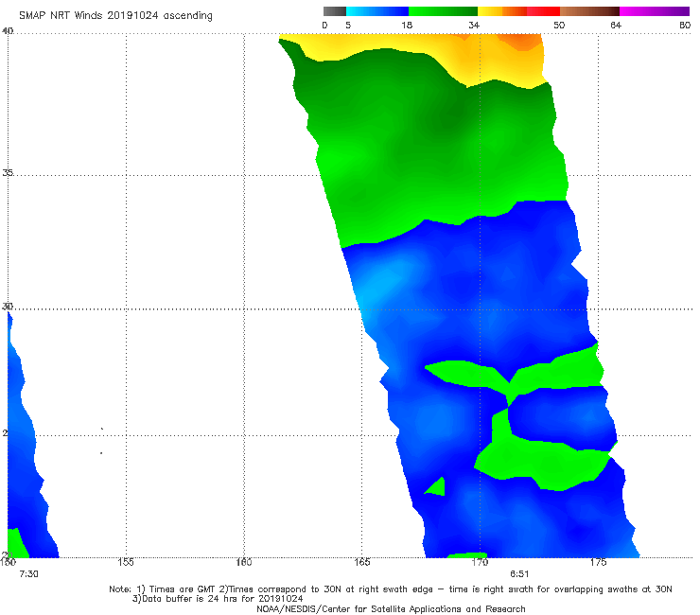Screen dimensions: 700x615
Task: Click the swath time label '7:30'
Action: point(28,574)
